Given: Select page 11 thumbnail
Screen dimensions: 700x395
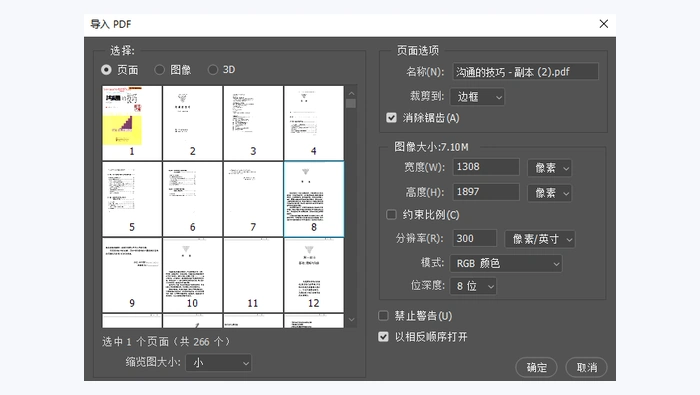Looking at the screenshot, I should point(253,275).
